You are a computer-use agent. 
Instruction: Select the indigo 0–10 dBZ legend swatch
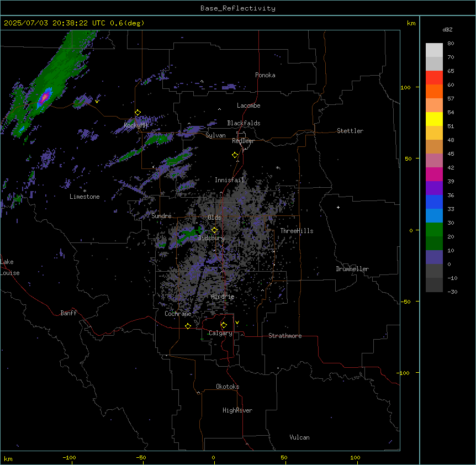434,257
